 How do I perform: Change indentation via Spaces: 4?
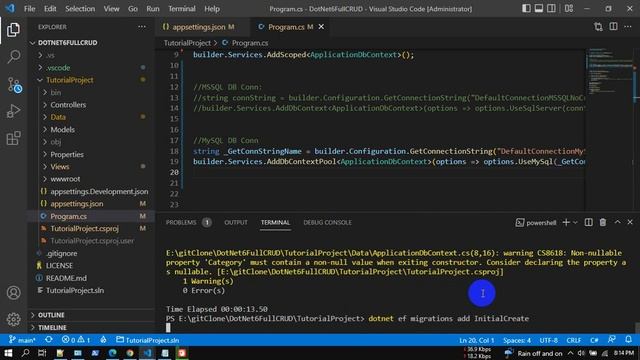point(517,340)
